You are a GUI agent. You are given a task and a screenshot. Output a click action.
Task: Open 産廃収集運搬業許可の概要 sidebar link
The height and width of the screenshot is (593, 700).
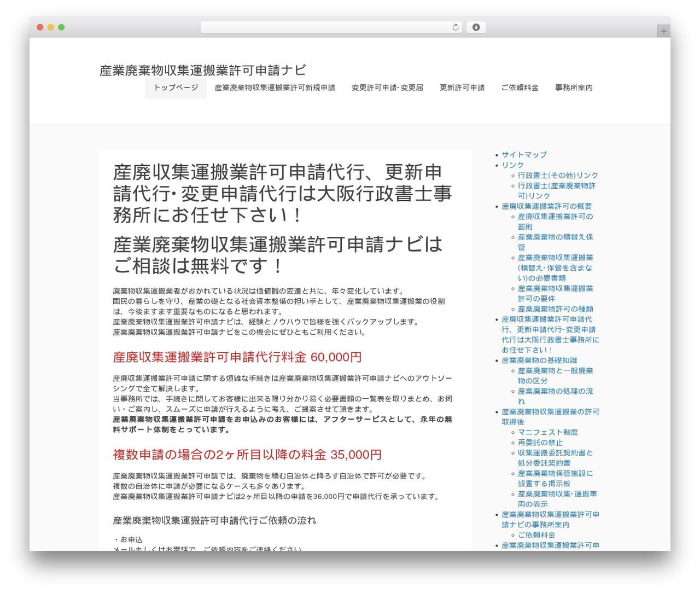(x=547, y=206)
